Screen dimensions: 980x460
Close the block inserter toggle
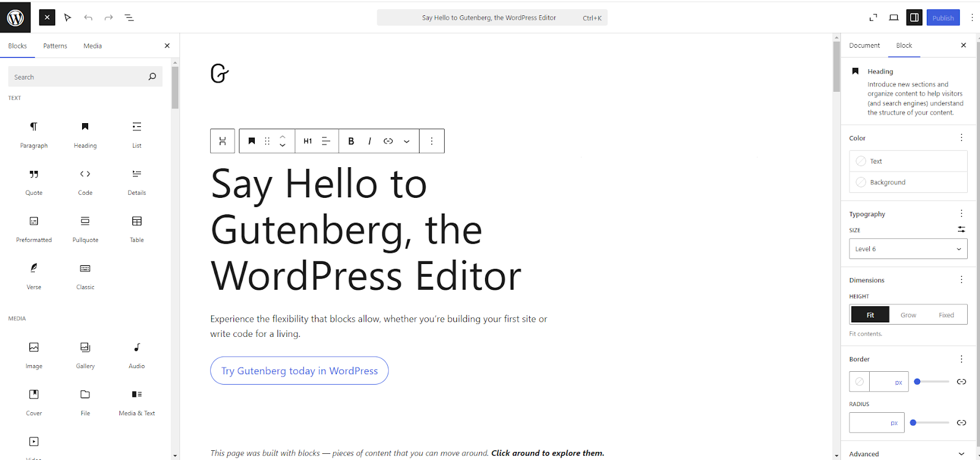(x=47, y=17)
